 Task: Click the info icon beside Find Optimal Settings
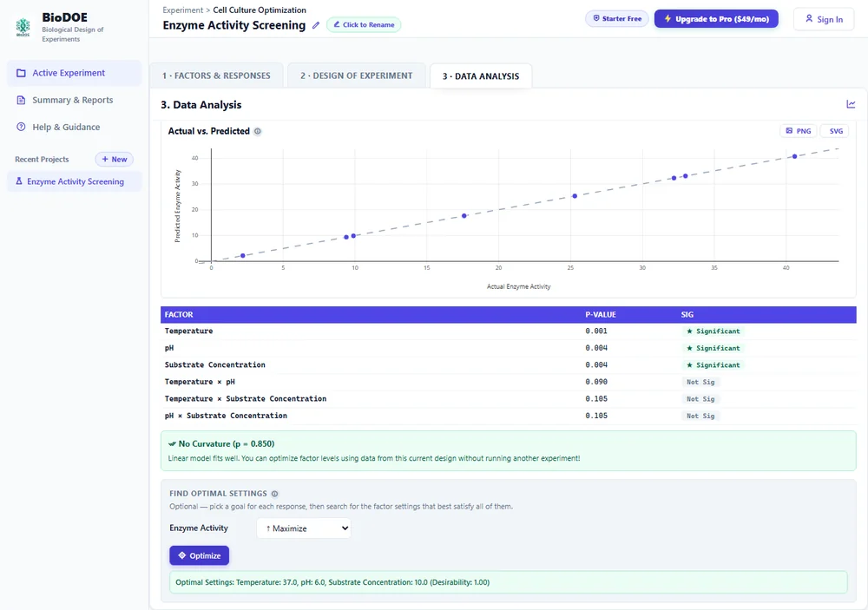pyautogui.click(x=274, y=494)
